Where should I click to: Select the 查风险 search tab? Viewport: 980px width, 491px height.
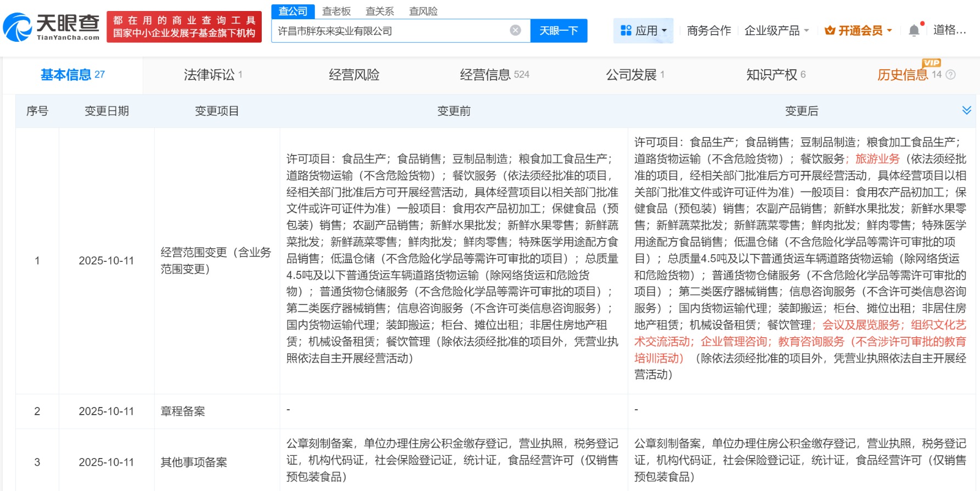click(x=423, y=11)
